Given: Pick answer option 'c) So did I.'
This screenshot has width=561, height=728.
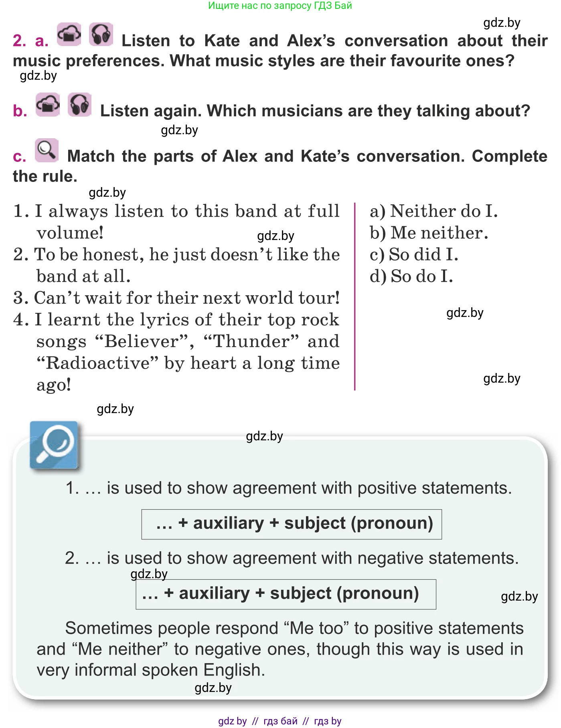Looking at the screenshot, I should pyautogui.click(x=414, y=254).
